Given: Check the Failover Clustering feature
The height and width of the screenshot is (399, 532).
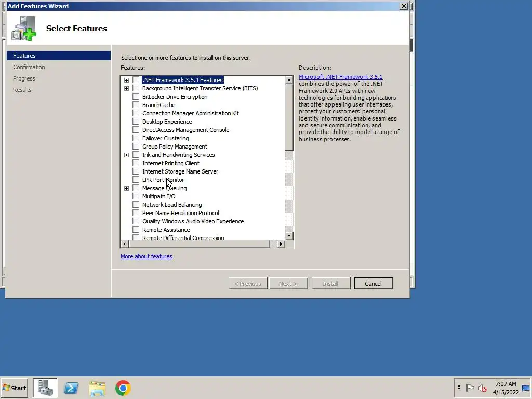Looking at the screenshot, I should pos(136,138).
